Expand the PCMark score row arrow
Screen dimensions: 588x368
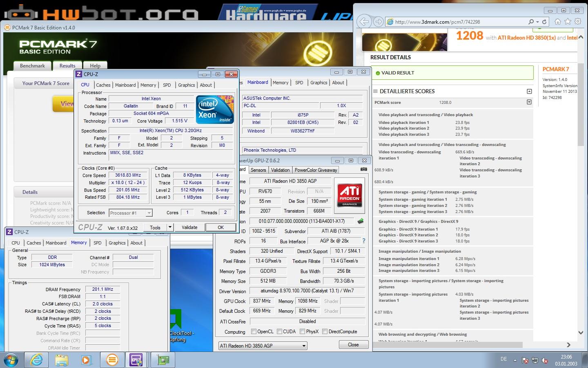click(529, 102)
